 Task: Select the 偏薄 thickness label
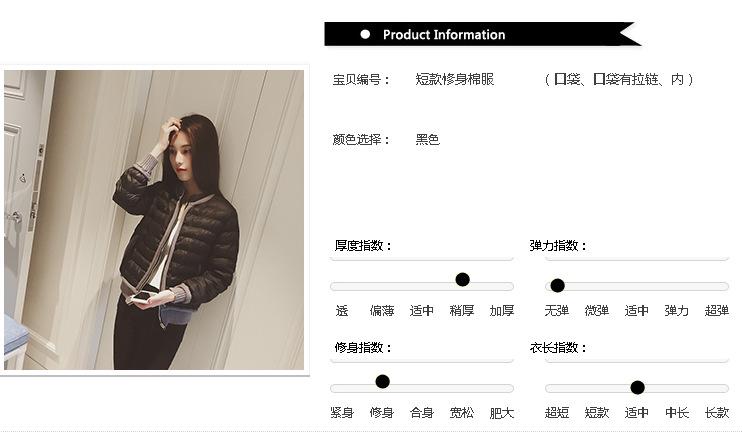pos(382,310)
